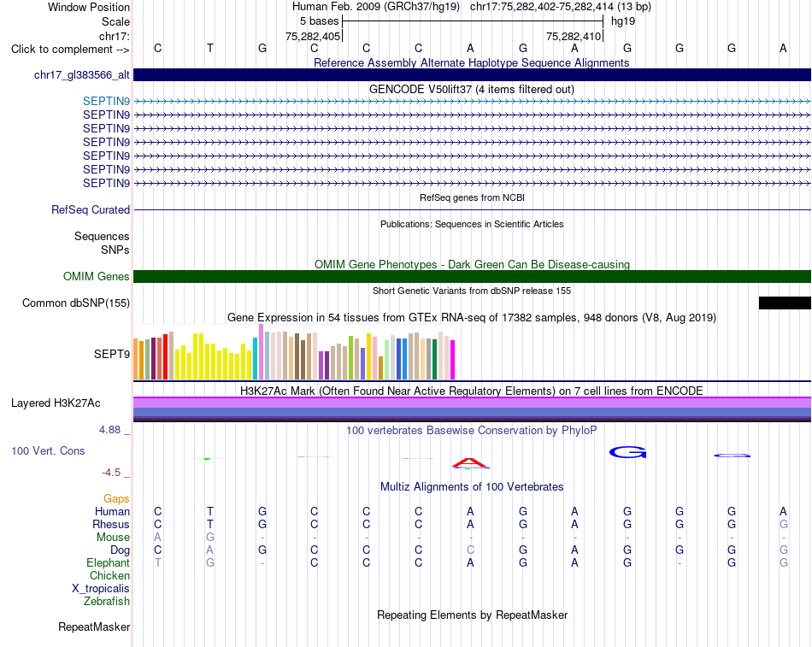The height and width of the screenshot is (647, 812).
Task: Click the -4.5 PhyloP lower scale value
Action: pyautogui.click(x=111, y=473)
